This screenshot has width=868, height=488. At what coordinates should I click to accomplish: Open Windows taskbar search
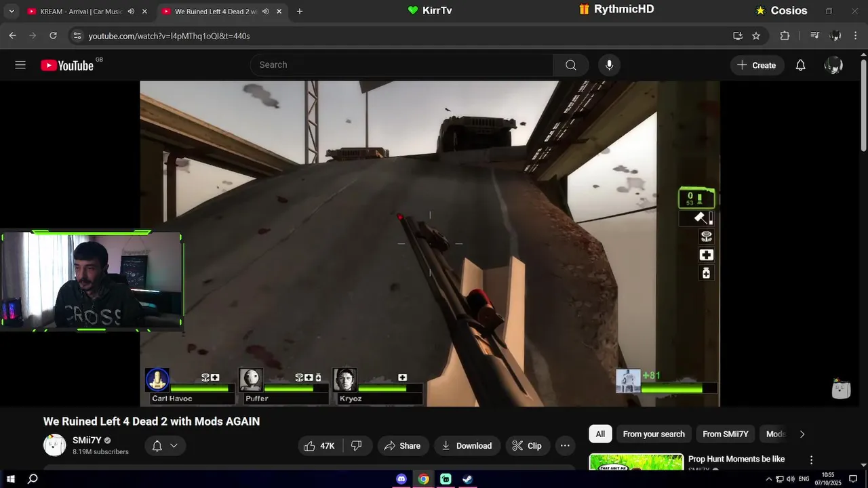pyautogui.click(x=33, y=479)
